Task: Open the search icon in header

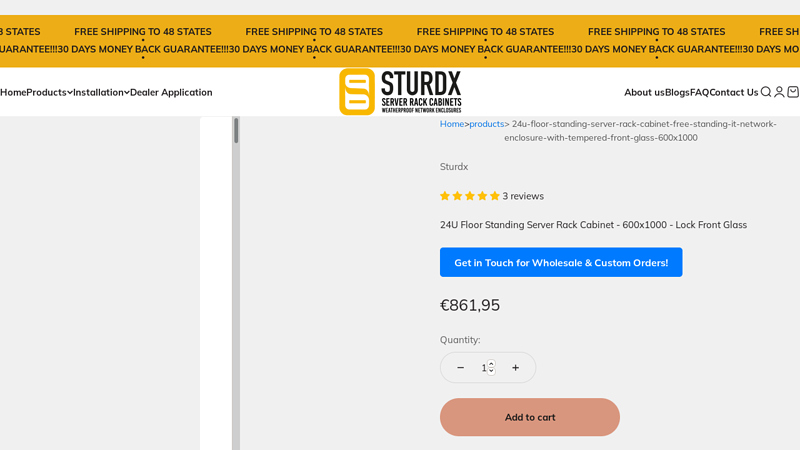Action: pyautogui.click(x=766, y=92)
